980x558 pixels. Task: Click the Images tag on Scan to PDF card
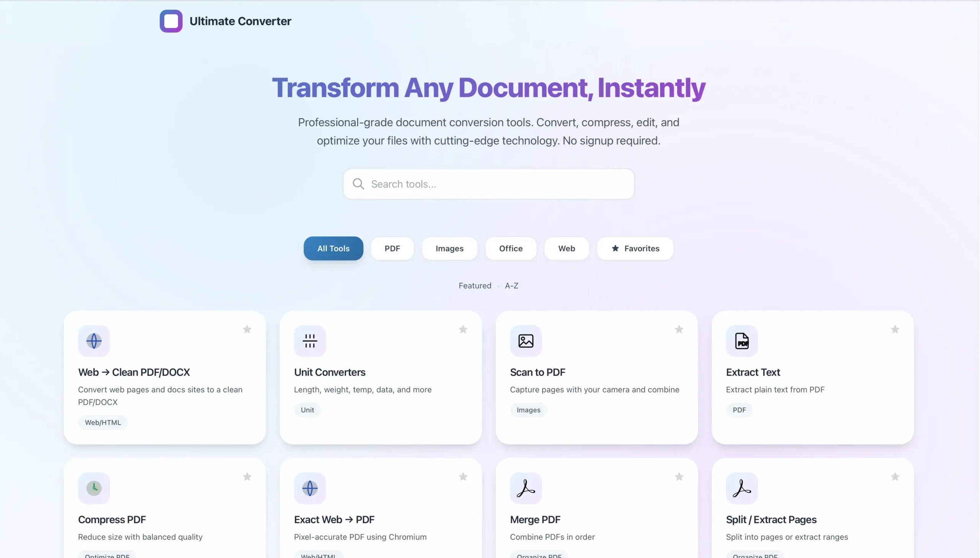[x=529, y=410]
